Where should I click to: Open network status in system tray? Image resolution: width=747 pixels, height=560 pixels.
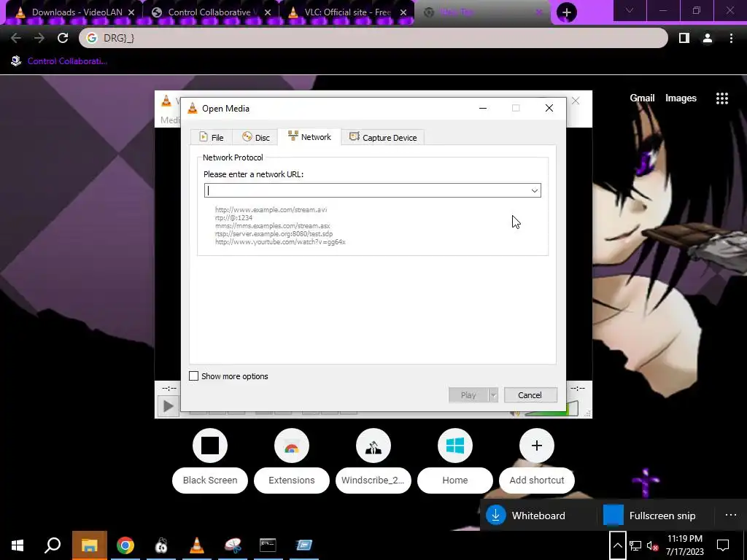[635, 545]
